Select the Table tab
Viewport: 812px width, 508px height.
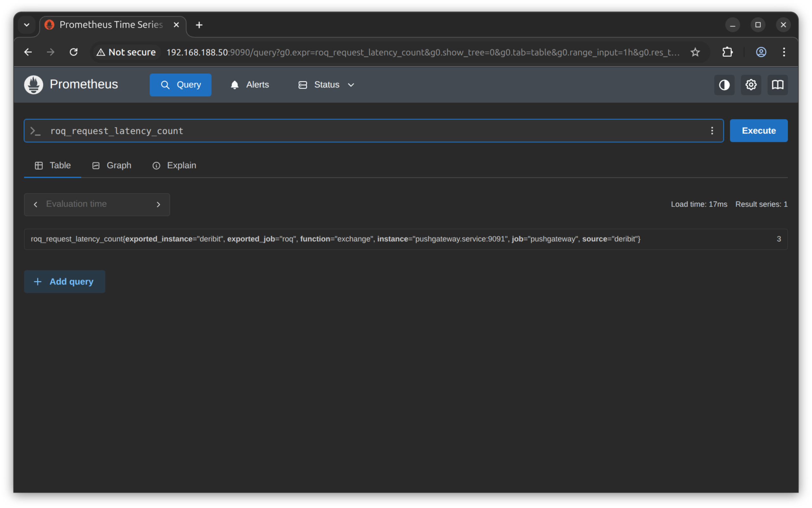click(x=53, y=165)
